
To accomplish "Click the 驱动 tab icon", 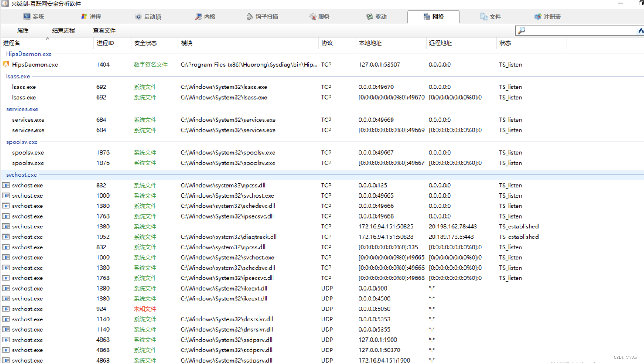I will pyautogui.click(x=370, y=16).
